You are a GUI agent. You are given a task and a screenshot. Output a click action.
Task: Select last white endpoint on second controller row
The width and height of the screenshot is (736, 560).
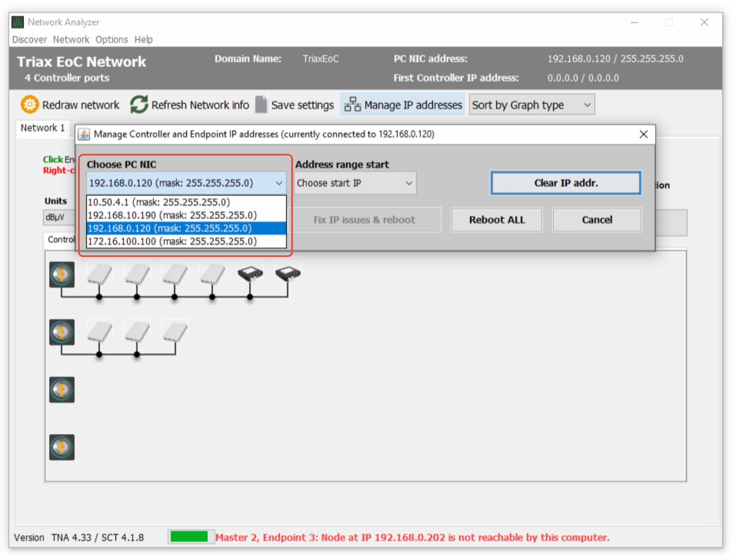175,332
